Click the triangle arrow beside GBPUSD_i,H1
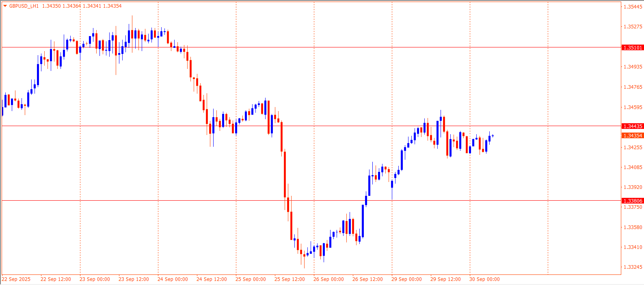644x285 pixels. tap(5, 6)
